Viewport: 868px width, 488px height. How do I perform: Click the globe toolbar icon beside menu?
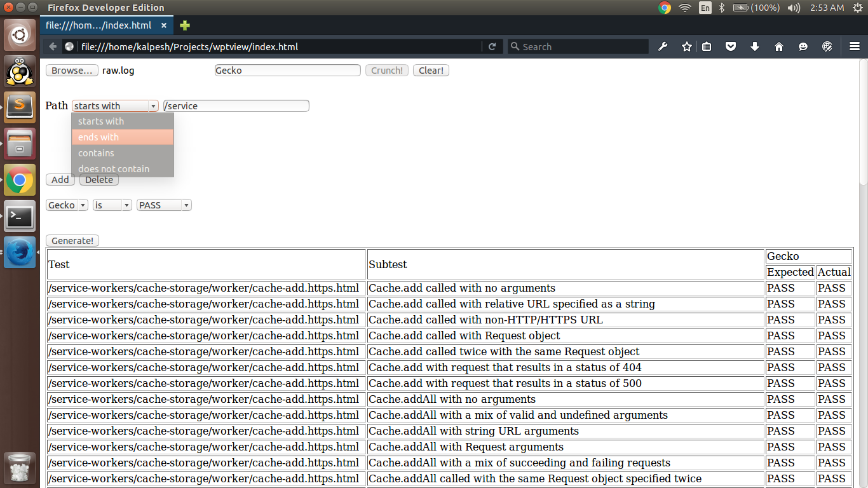[x=827, y=46]
